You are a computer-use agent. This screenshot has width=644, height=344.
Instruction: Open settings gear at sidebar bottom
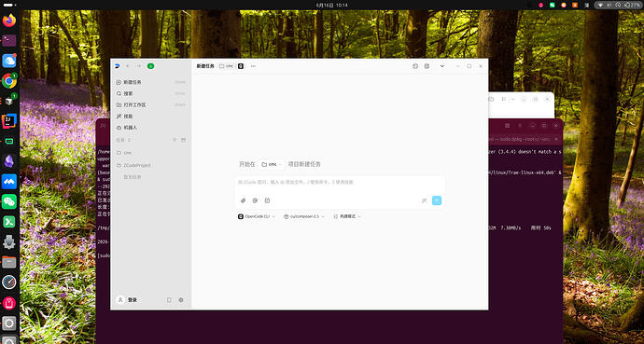[181, 300]
